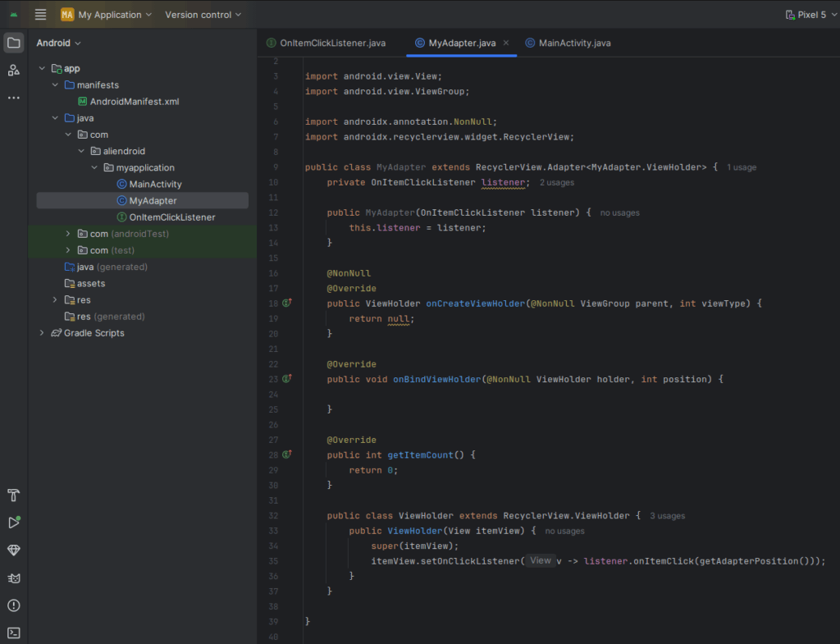The width and height of the screenshot is (840, 644).
Task: Click the override gutter icon on line 23
Action: point(287,378)
